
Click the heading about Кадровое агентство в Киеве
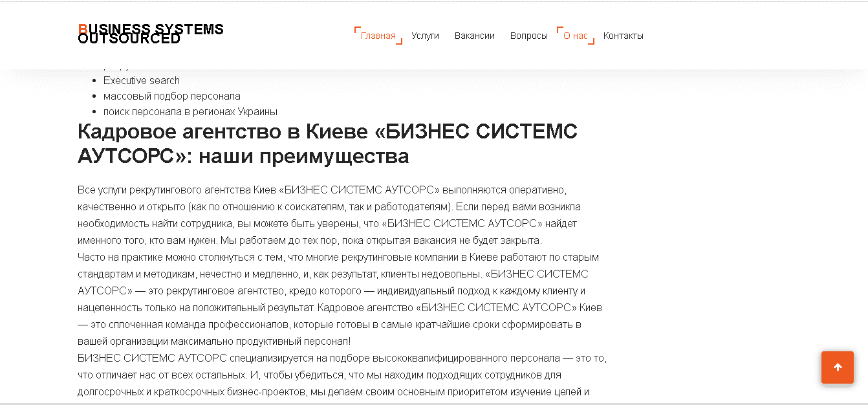tap(328, 143)
